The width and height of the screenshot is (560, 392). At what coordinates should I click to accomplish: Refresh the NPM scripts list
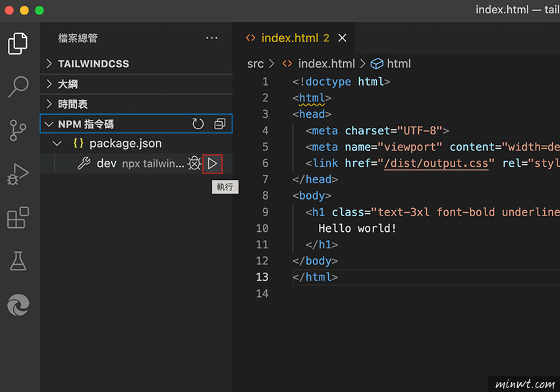pos(198,124)
